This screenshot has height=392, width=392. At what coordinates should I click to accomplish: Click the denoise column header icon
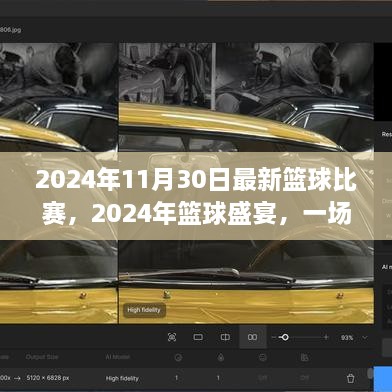pyautogui.click(x=178, y=358)
